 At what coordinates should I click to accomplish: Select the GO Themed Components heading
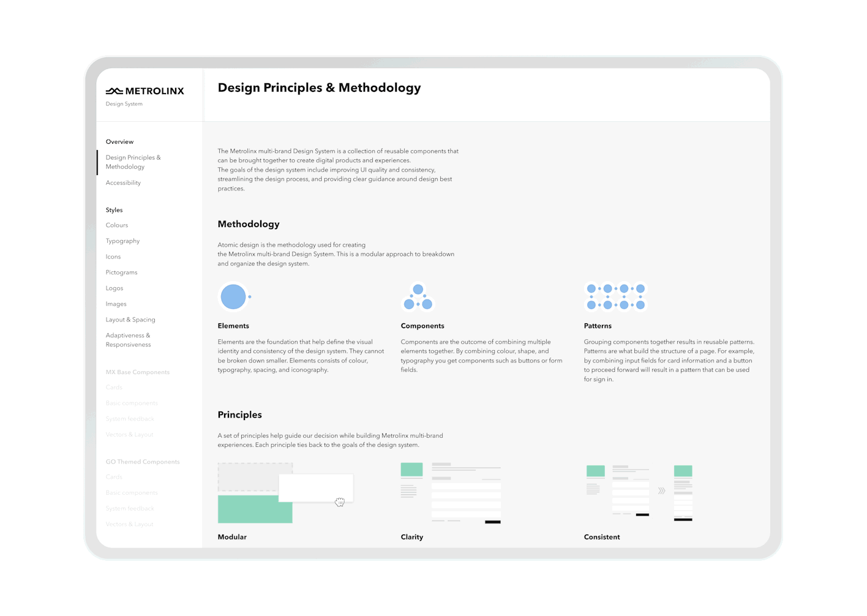[143, 462]
